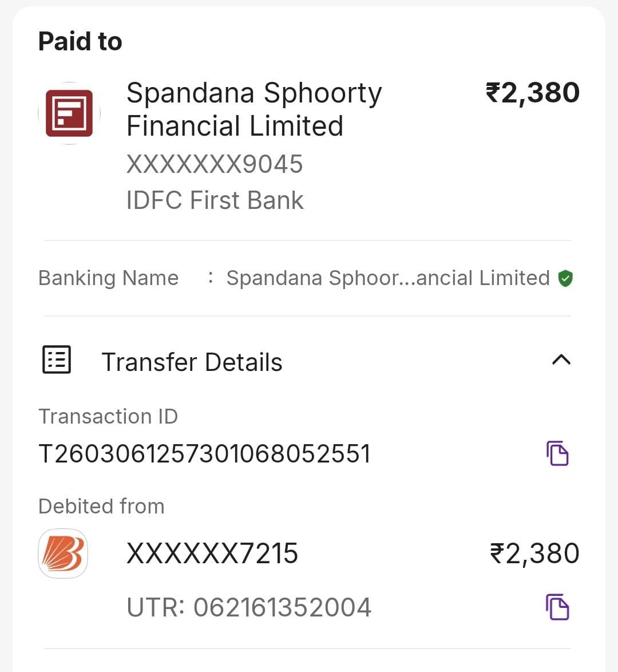This screenshot has width=618, height=672.
Task: Tap the Paid to heading
Action: pyautogui.click(x=80, y=41)
